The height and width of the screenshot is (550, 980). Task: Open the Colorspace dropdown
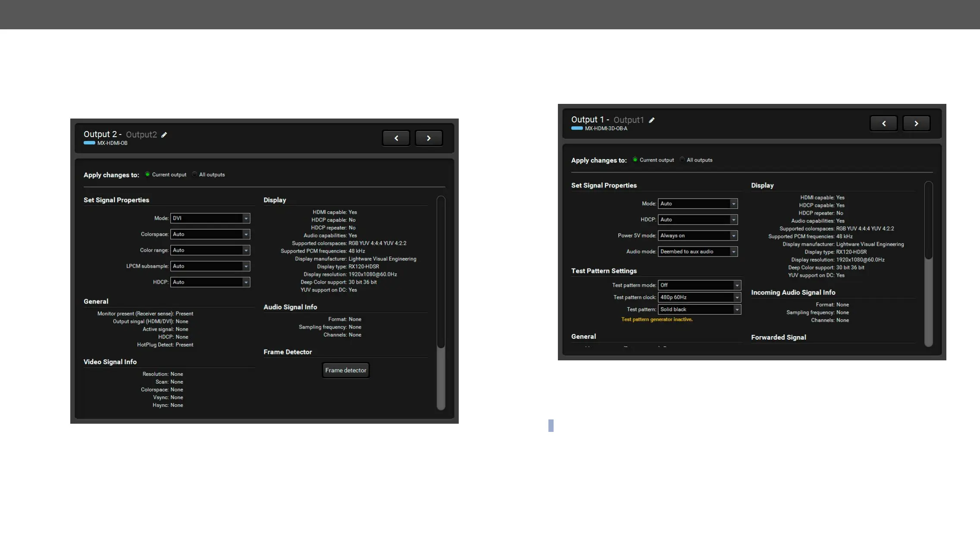[x=210, y=234]
